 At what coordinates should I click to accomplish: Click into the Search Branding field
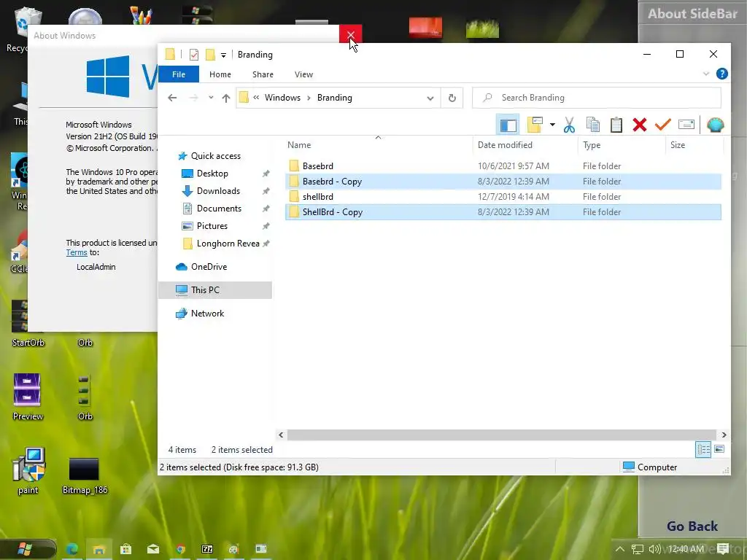(x=597, y=98)
